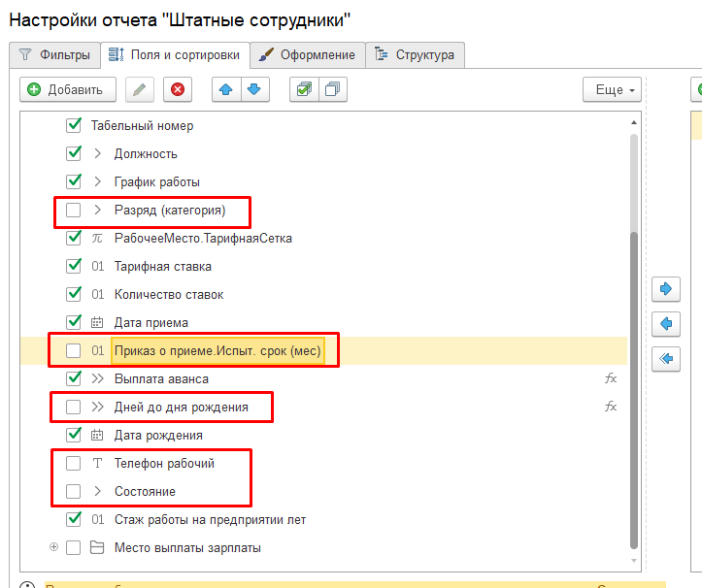Screen dimensions: 702x588
Task: Select the Дней до дня рождения row
Action: pyautogui.click(x=181, y=408)
